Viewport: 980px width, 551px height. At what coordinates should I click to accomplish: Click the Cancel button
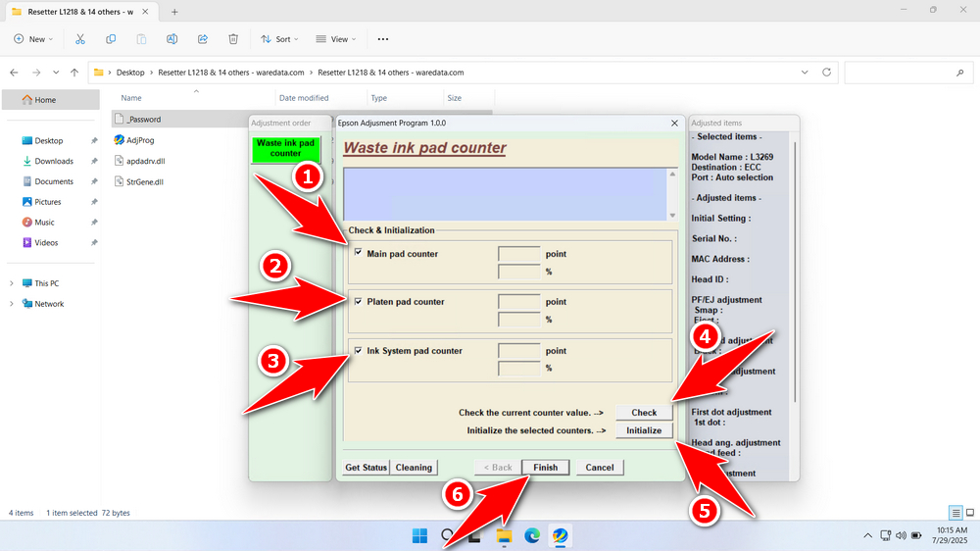(x=600, y=468)
